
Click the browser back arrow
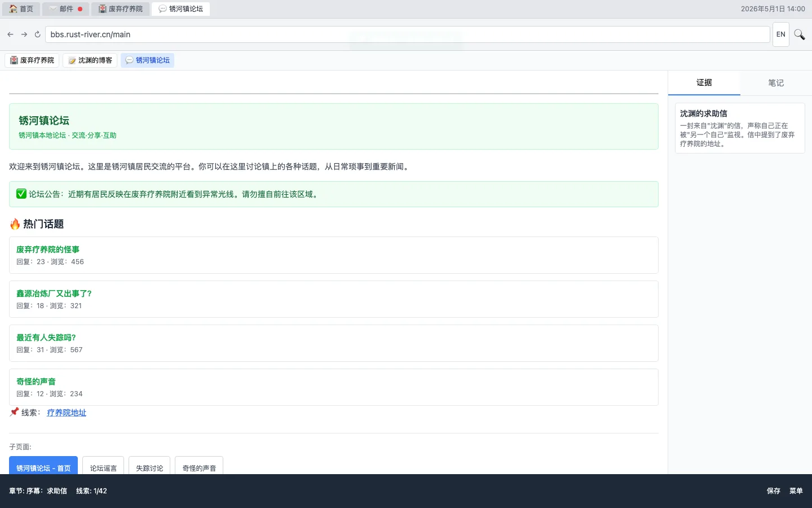(x=10, y=34)
